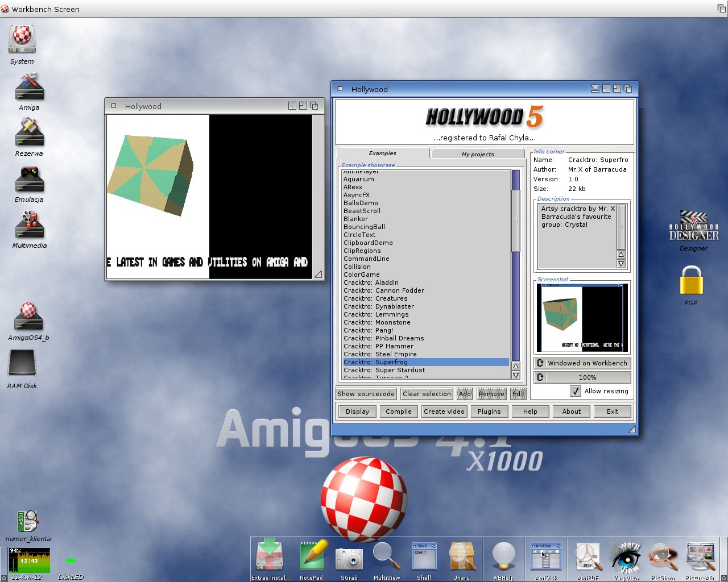
Task: Launch Extras Installer from dock
Action: [x=270, y=555]
